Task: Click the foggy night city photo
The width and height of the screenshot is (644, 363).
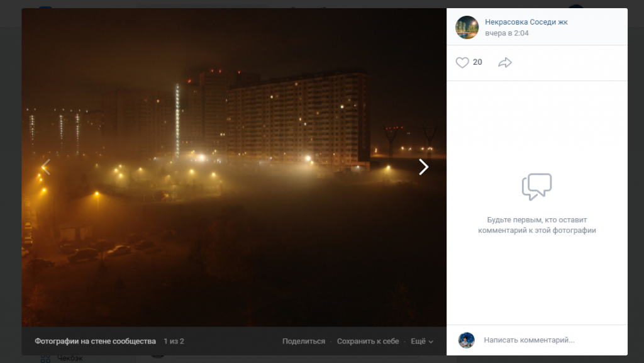Action: point(234,126)
